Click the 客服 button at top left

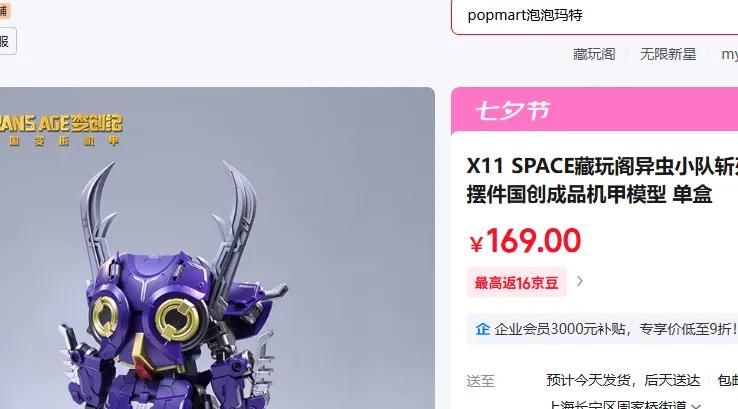pyautogui.click(x=8, y=41)
